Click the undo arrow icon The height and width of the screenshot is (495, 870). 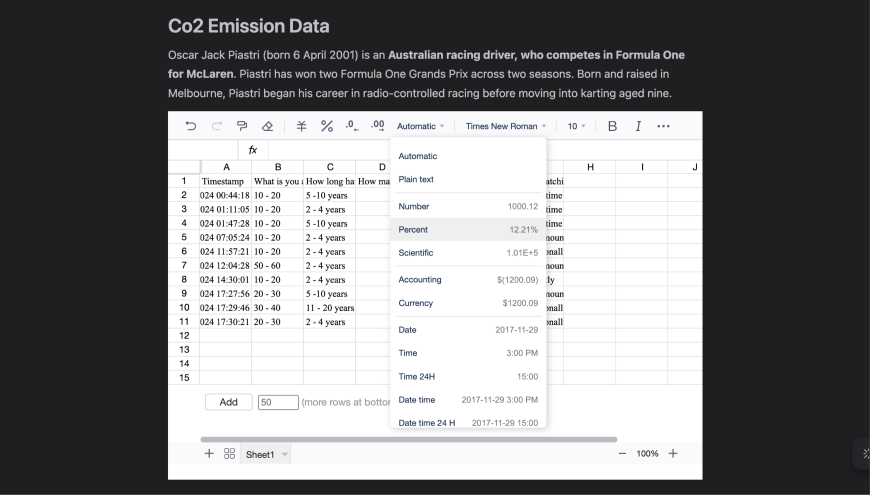click(191, 126)
